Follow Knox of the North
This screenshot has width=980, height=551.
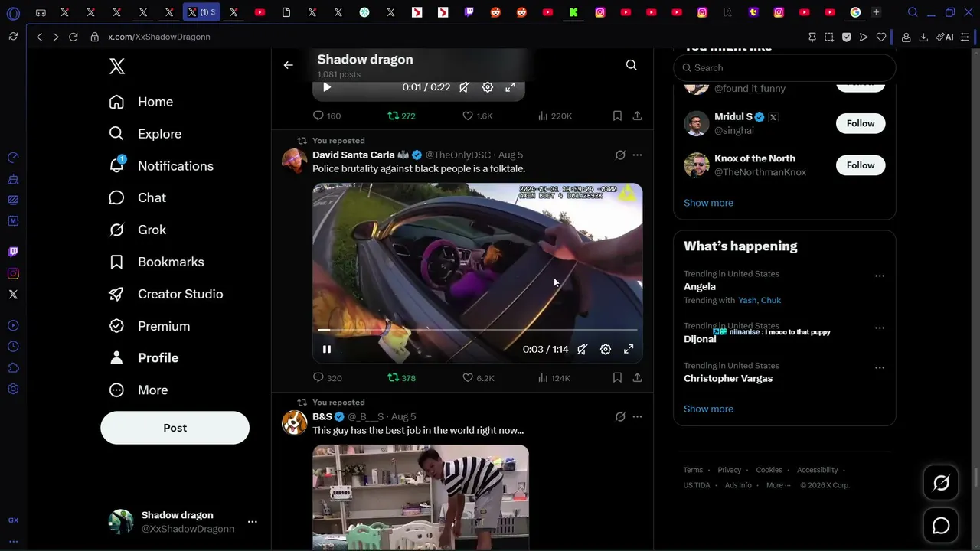pos(861,165)
